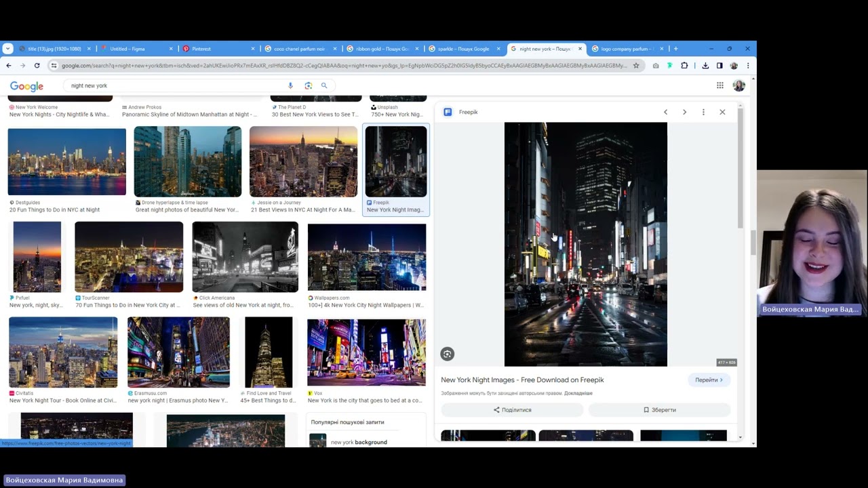Open Pxfuel tall sunset skyline thumbnail

pos(37,257)
